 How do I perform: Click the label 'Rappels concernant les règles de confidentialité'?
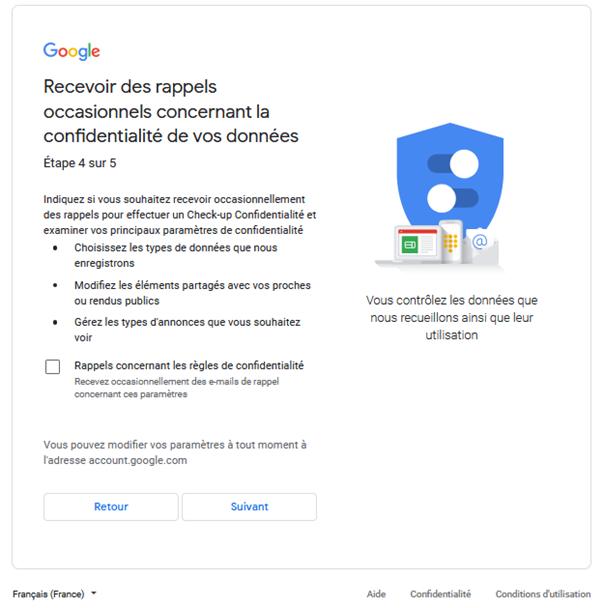pos(189,365)
